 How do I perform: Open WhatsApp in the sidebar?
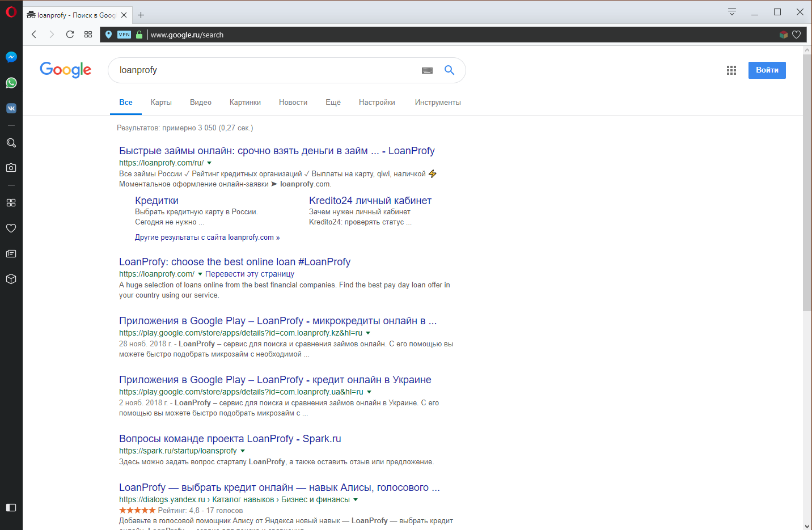11,83
